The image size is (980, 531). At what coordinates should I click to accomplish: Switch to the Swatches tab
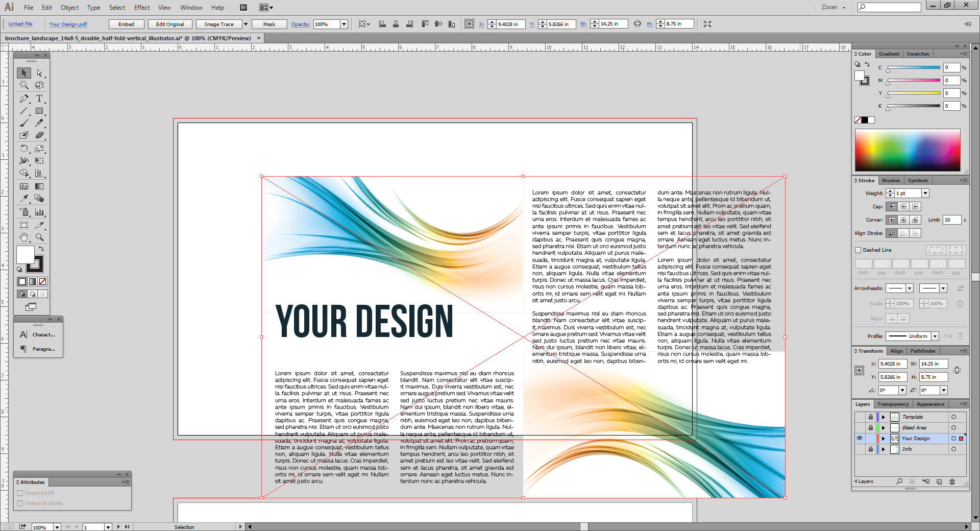tap(917, 54)
